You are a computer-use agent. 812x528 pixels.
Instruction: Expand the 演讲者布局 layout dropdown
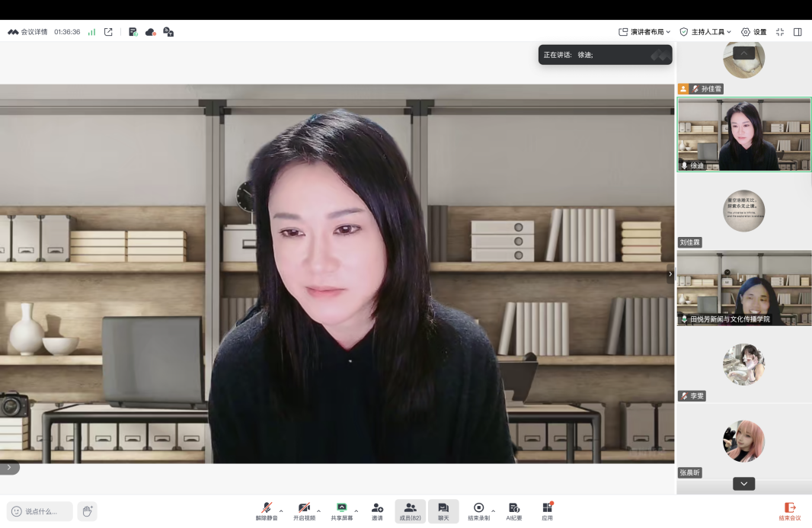tap(644, 32)
